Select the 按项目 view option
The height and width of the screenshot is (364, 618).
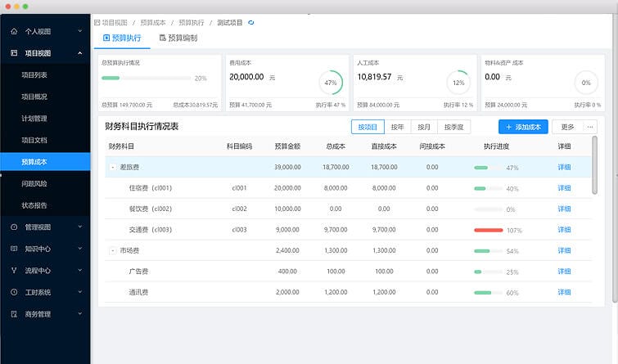point(368,127)
